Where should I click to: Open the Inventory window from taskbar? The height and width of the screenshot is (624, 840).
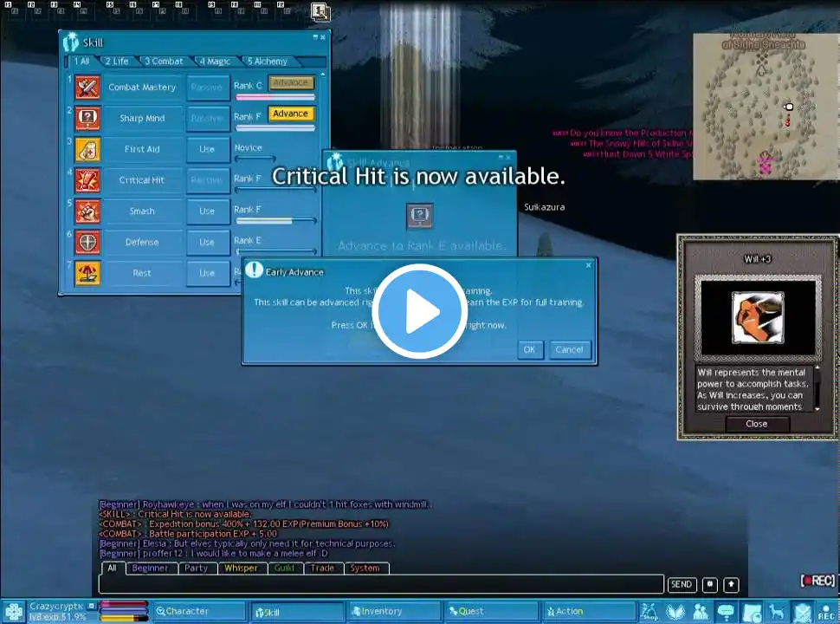tap(395, 611)
